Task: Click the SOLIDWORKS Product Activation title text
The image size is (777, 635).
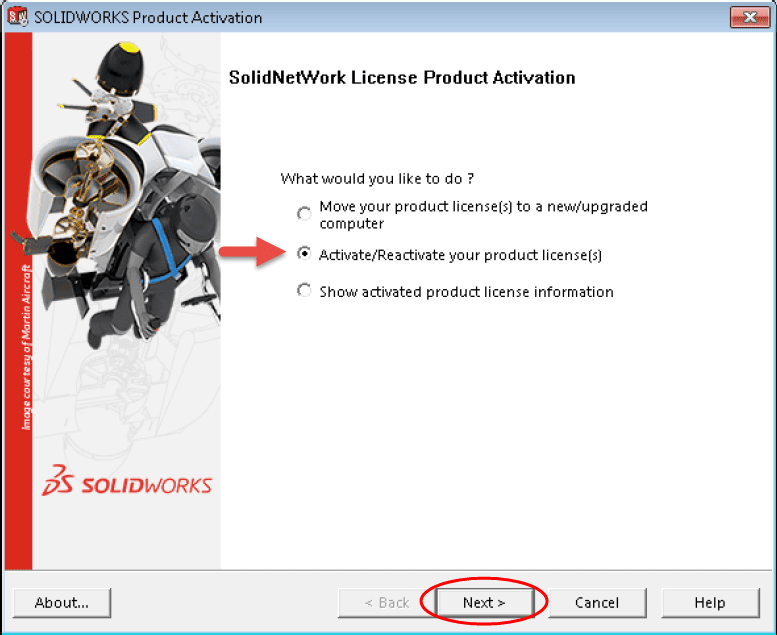Action: [148, 18]
